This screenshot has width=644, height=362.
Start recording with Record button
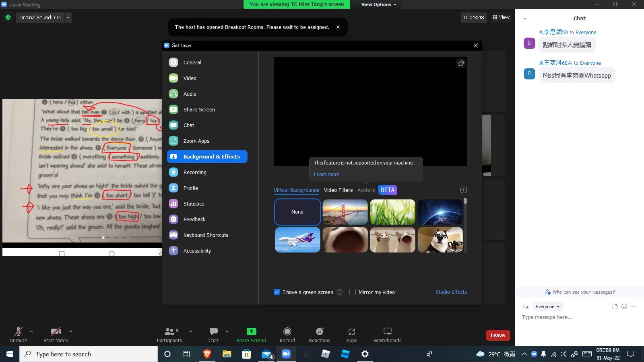pos(287,335)
